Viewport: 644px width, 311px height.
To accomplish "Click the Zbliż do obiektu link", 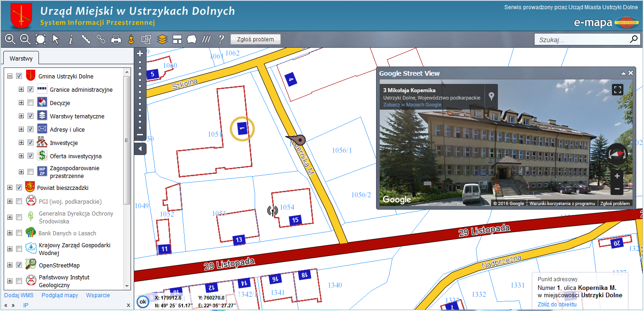I will pyautogui.click(x=557, y=305).
